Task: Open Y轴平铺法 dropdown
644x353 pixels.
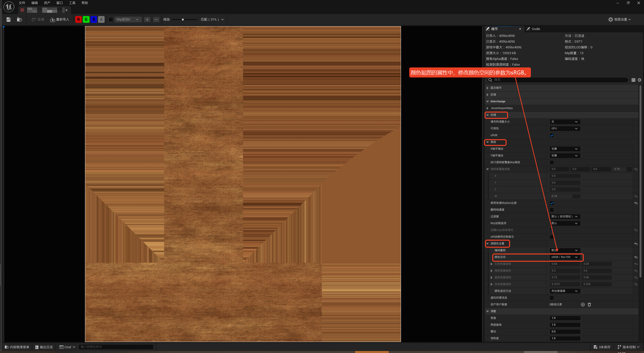Action: pos(565,156)
